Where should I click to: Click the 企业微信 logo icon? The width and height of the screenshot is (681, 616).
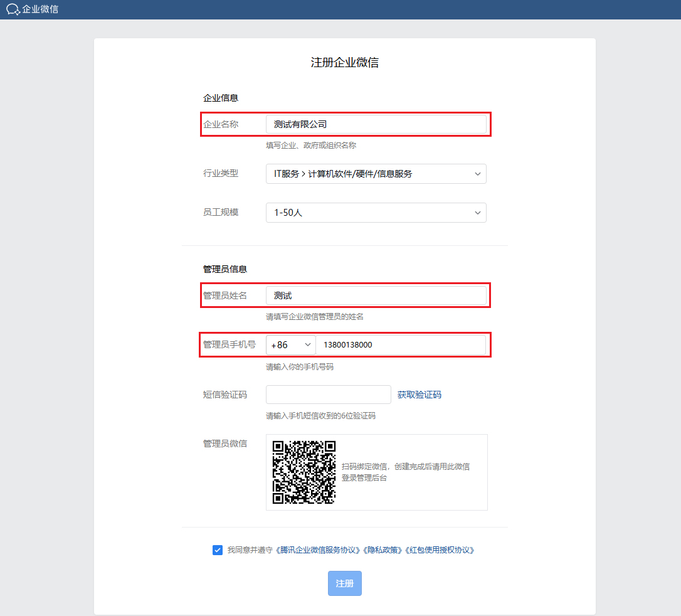pyautogui.click(x=13, y=9)
